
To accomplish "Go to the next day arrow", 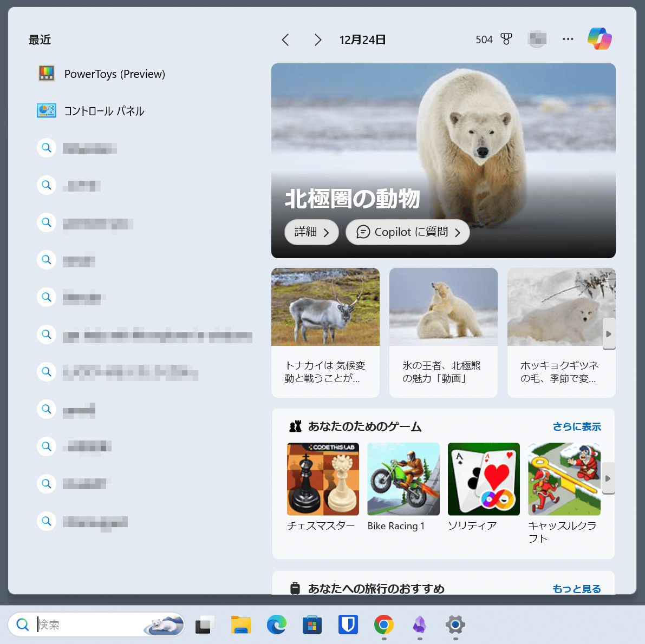I will [318, 40].
